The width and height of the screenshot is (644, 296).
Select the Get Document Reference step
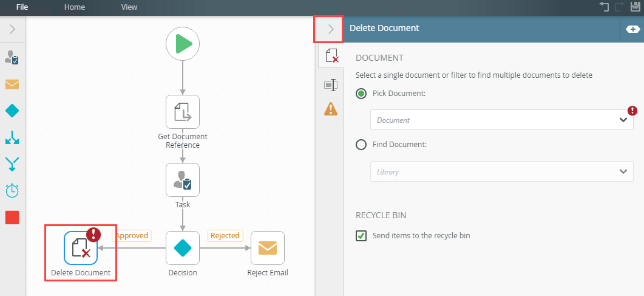click(x=183, y=111)
